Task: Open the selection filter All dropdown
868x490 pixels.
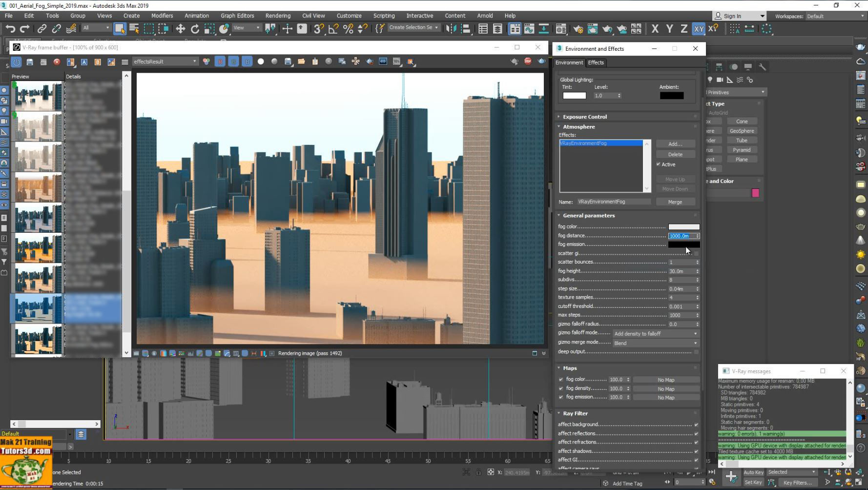Action: coord(96,28)
